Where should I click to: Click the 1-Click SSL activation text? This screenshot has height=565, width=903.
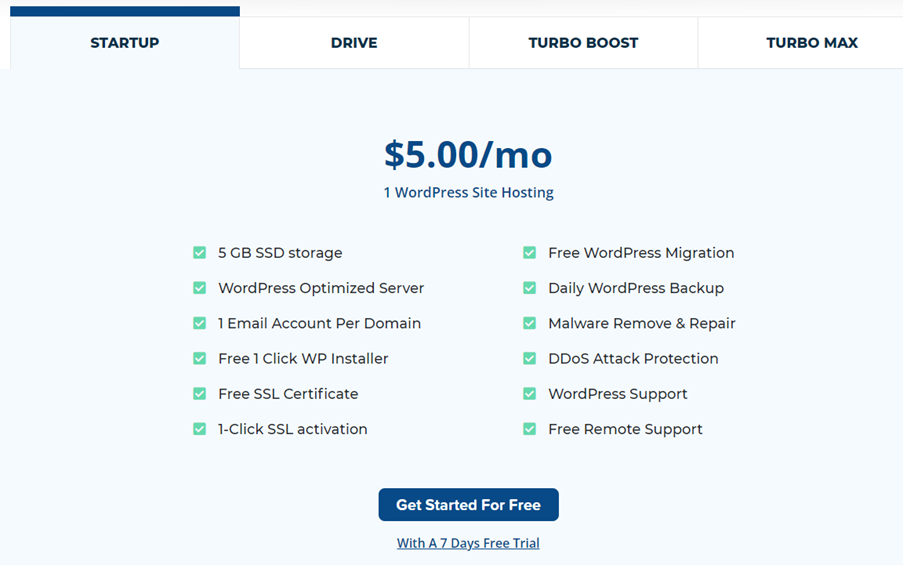(x=293, y=429)
